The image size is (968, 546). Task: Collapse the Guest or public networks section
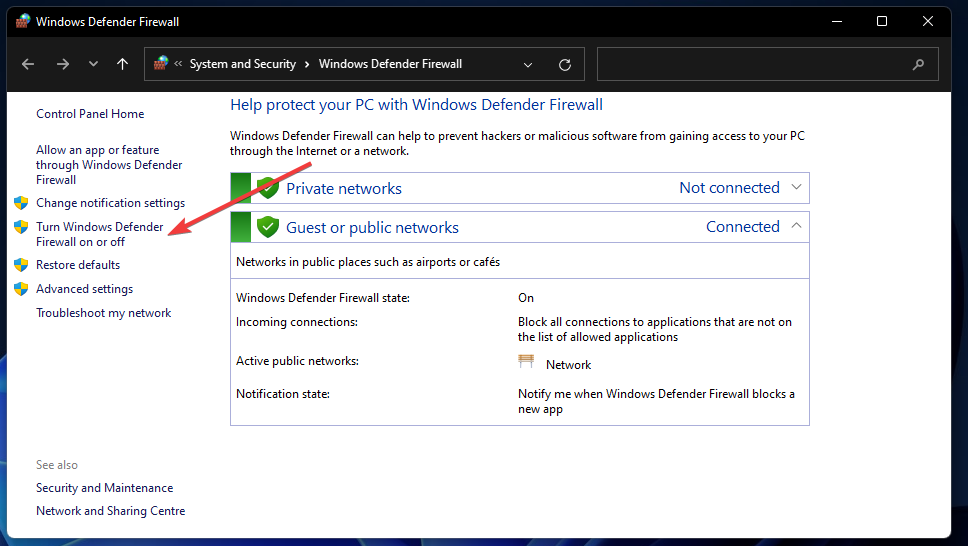click(x=796, y=226)
